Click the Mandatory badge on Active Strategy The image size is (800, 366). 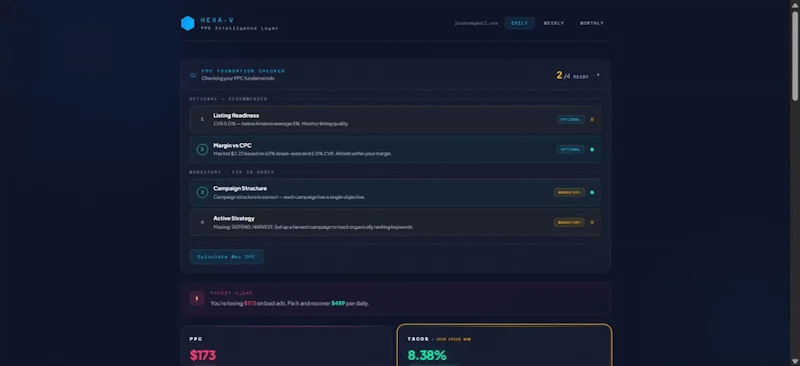tap(569, 222)
